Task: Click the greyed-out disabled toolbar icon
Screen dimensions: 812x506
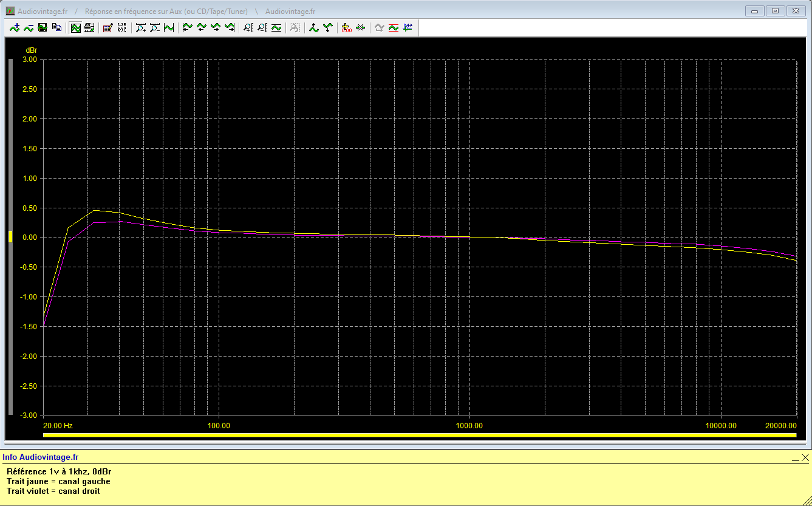Action: (x=295, y=27)
